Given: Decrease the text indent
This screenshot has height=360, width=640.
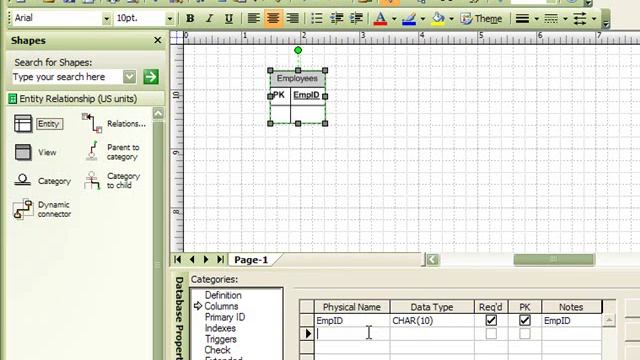Looking at the screenshot, I should pos(337,18).
